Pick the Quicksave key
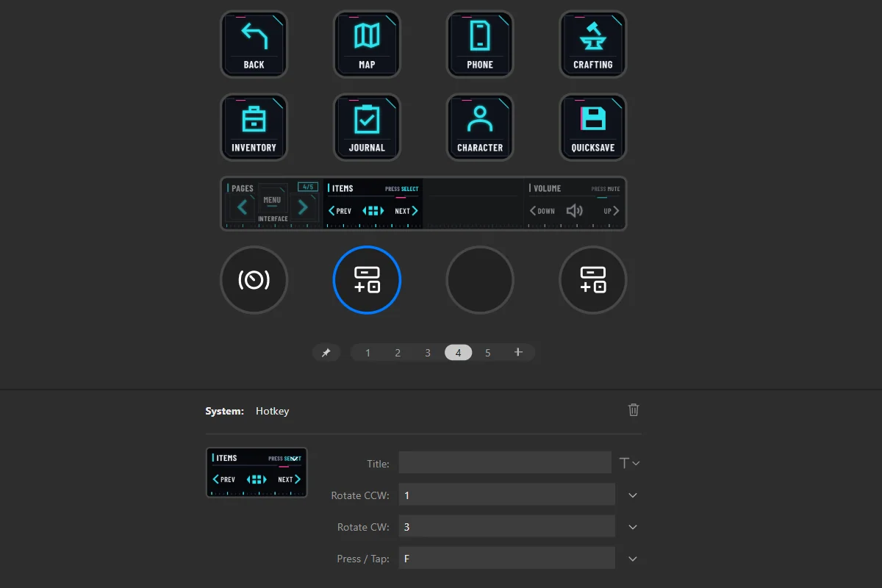Image resolution: width=882 pixels, height=588 pixels. (593, 127)
